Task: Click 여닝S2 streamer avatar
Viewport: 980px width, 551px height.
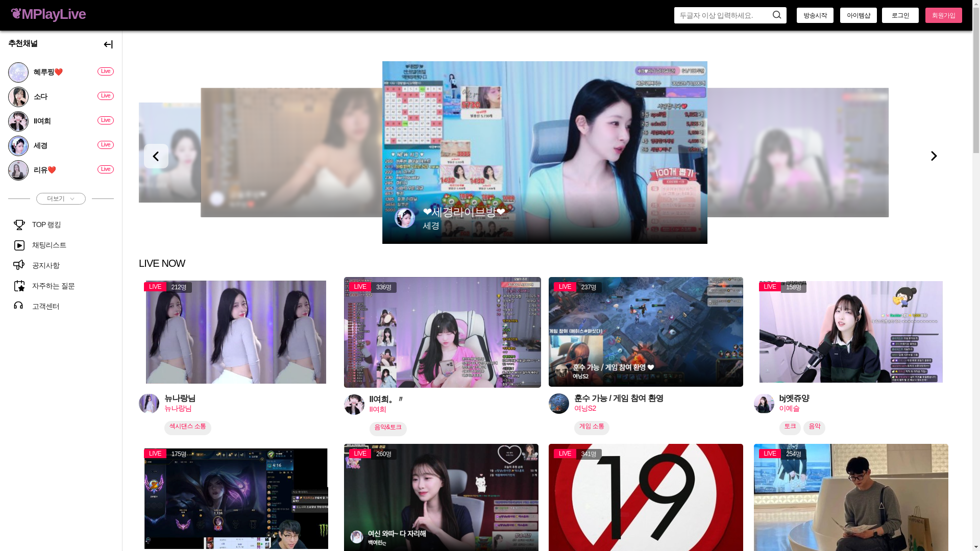Action: click(559, 404)
